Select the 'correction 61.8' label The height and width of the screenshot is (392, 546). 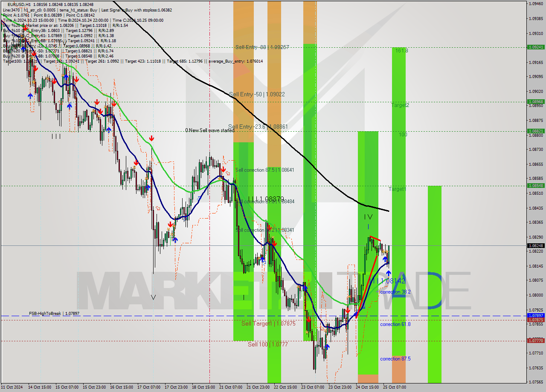point(395,325)
